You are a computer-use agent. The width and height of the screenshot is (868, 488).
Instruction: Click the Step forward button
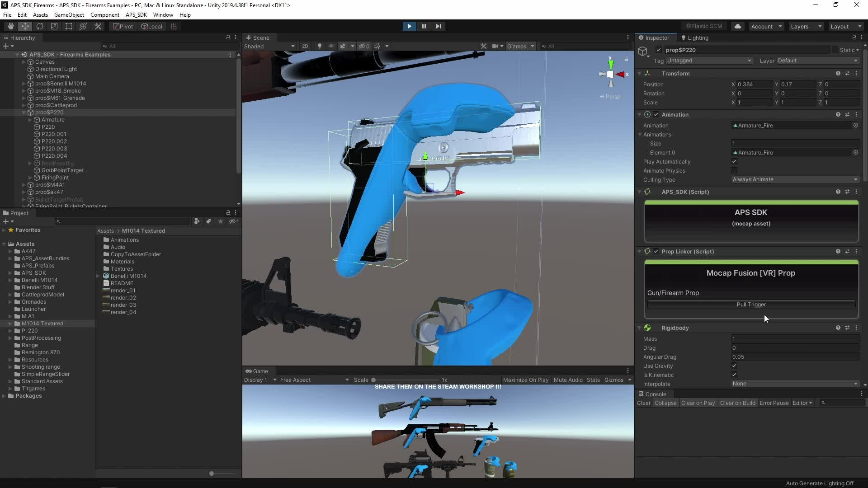(x=438, y=26)
